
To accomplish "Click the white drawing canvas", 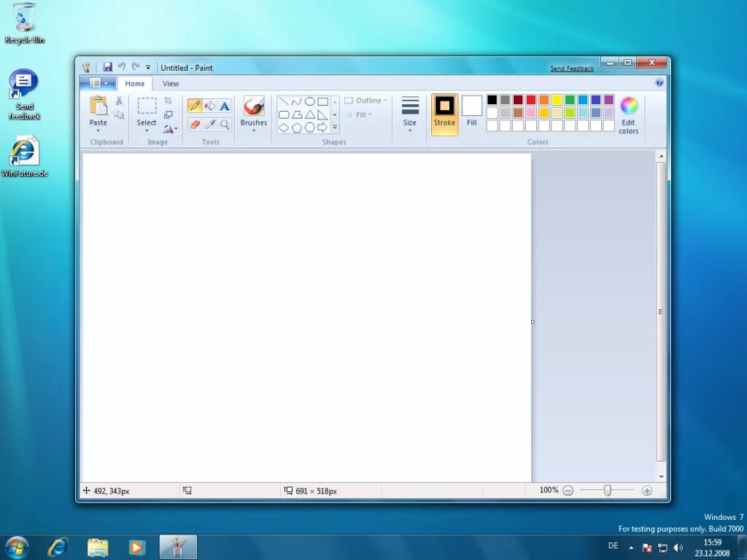I will [x=307, y=318].
